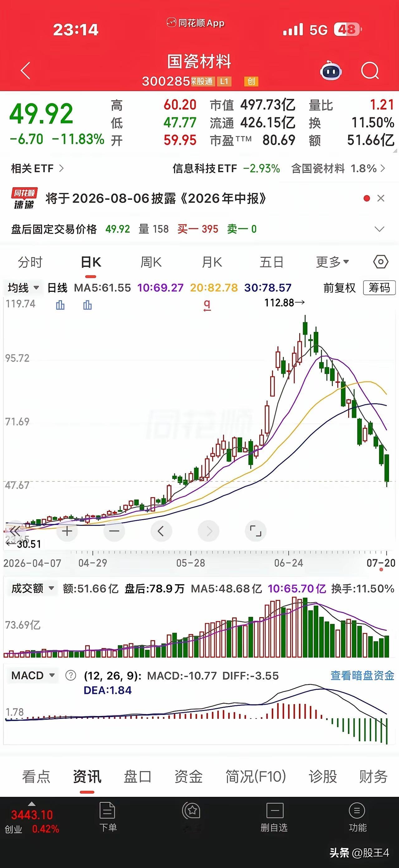Move chart left with previous arrow

(161, 531)
